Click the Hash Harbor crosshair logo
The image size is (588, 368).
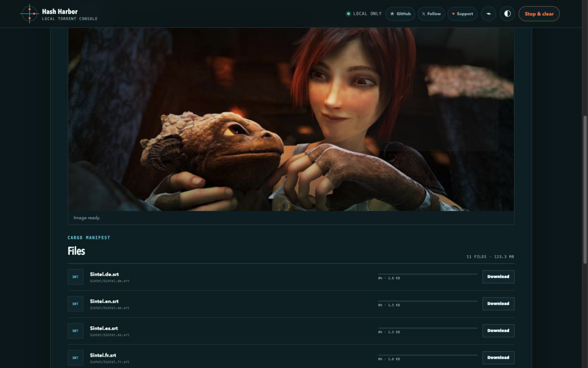(x=29, y=14)
